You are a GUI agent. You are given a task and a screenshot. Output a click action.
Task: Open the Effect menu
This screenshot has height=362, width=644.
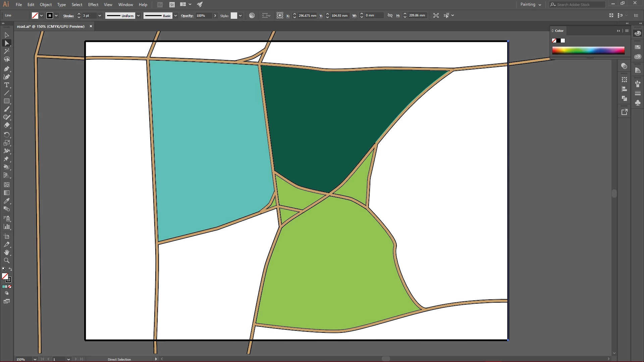93,5
